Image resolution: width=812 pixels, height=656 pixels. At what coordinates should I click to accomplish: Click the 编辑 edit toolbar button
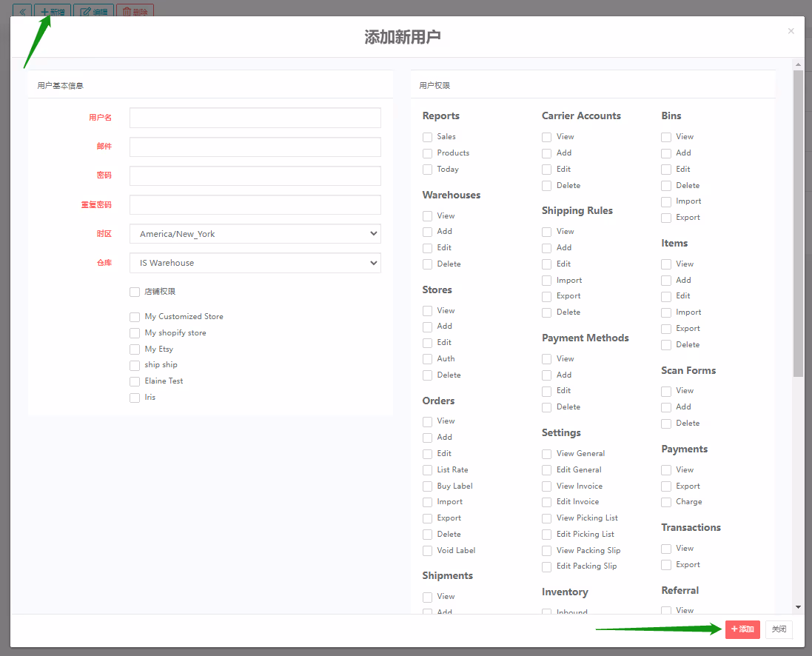[x=94, y=11]
